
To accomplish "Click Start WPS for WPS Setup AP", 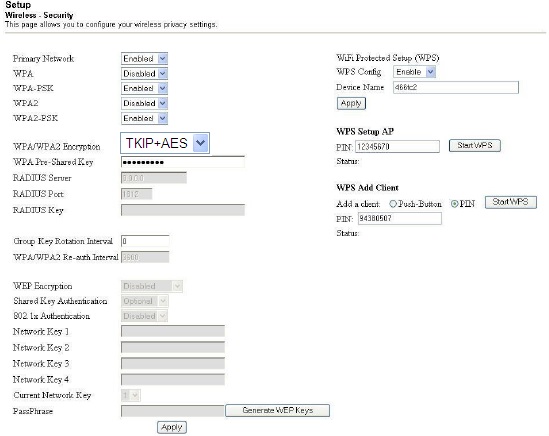I will (x=475, y=145).
